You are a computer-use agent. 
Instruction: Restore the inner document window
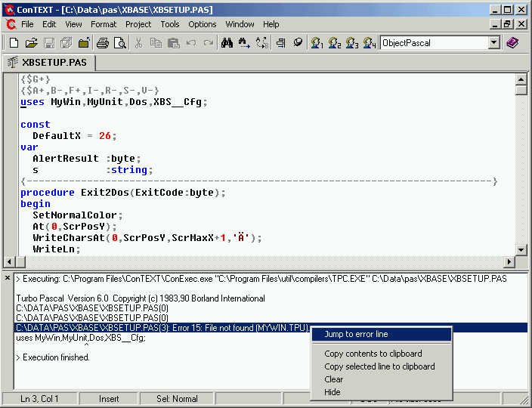pos(508,24)
